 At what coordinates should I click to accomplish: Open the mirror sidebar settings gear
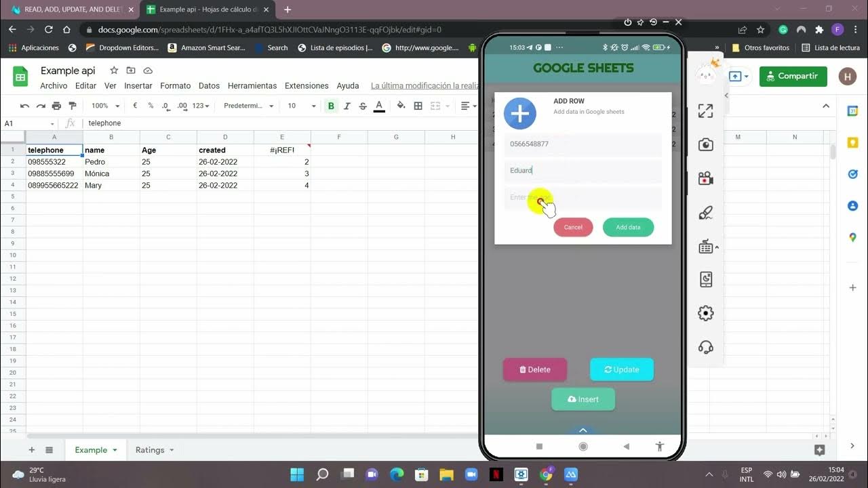click(705, 313)
